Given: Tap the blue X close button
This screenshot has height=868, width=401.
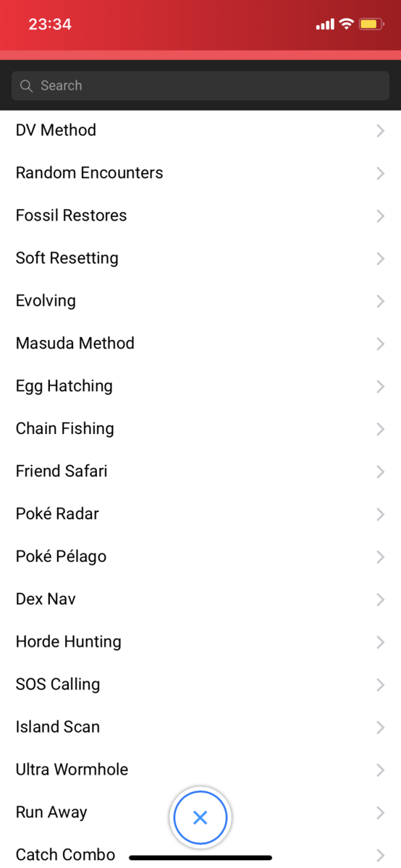Looking at the screenshot, I should coord(200,818).
